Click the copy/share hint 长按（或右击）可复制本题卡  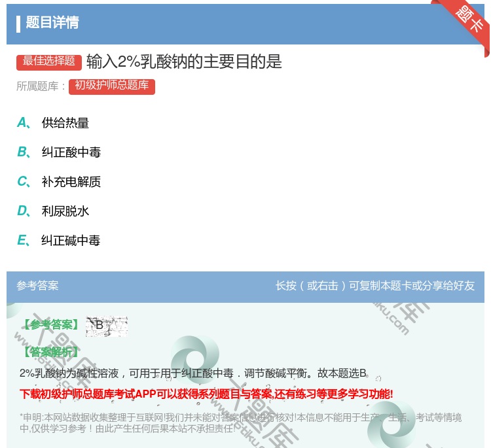(x=375, y=285)
